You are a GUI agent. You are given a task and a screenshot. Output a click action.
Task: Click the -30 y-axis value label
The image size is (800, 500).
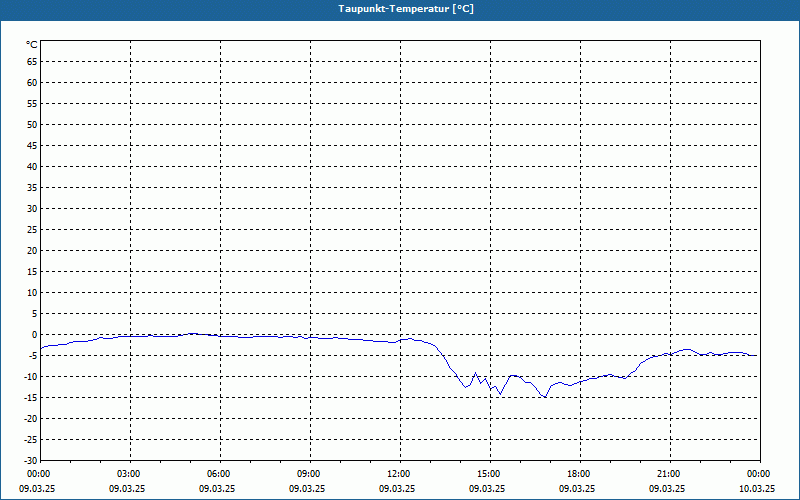[30, 461]
